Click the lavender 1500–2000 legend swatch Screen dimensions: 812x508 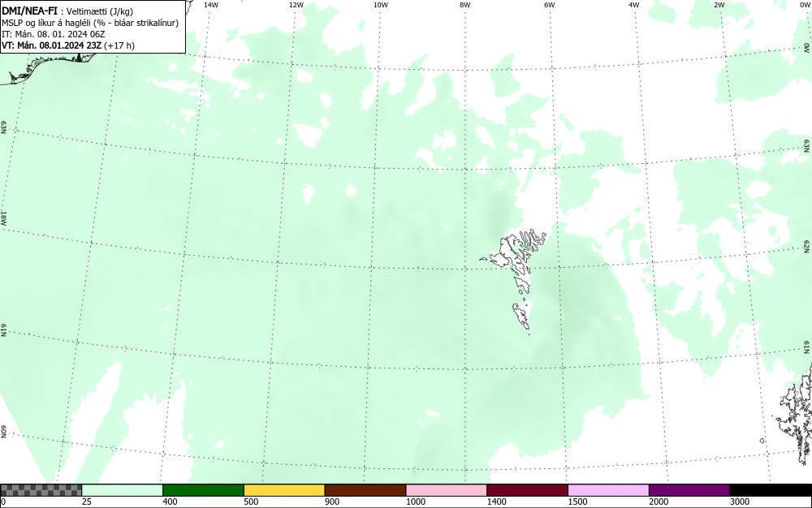(608, 490)
